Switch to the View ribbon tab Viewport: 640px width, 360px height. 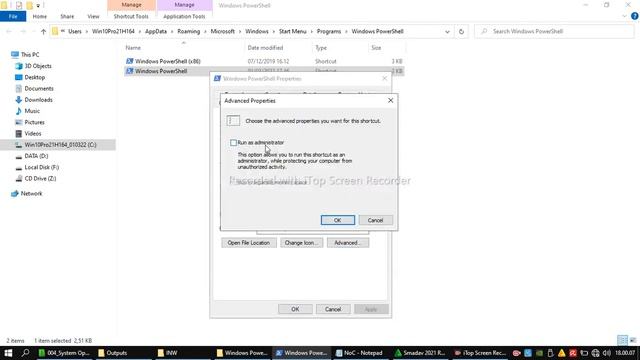coord(93,16)
